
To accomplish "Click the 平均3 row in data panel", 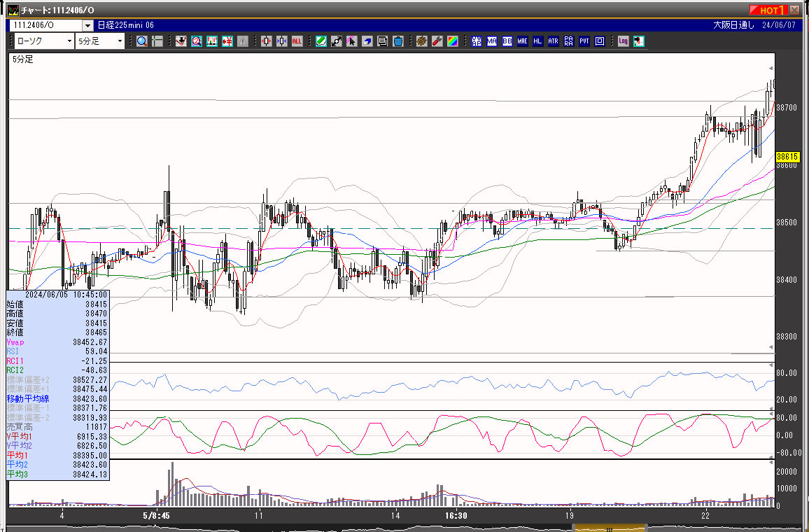I will click(57, 474).
